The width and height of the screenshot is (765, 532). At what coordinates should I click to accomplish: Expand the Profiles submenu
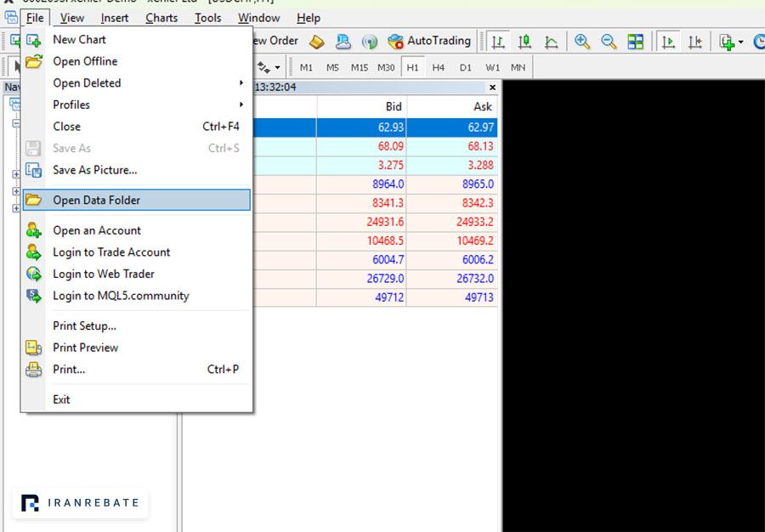click(x=137, y=105)
